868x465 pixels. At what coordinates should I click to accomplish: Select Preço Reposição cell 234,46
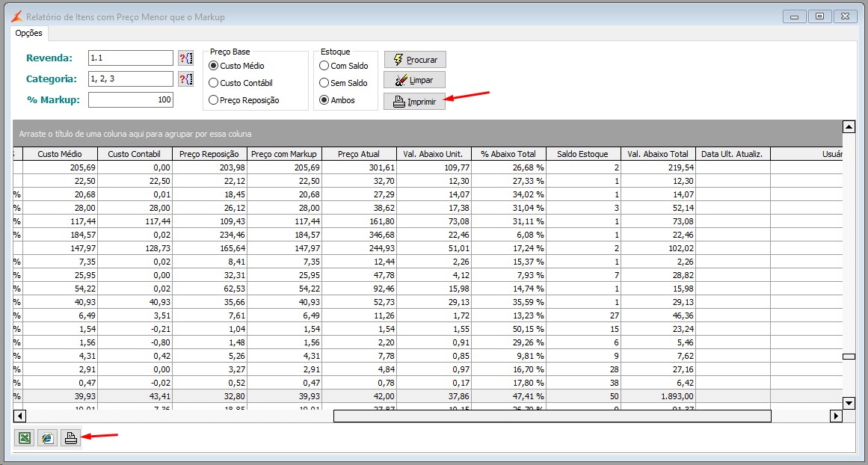210,235
